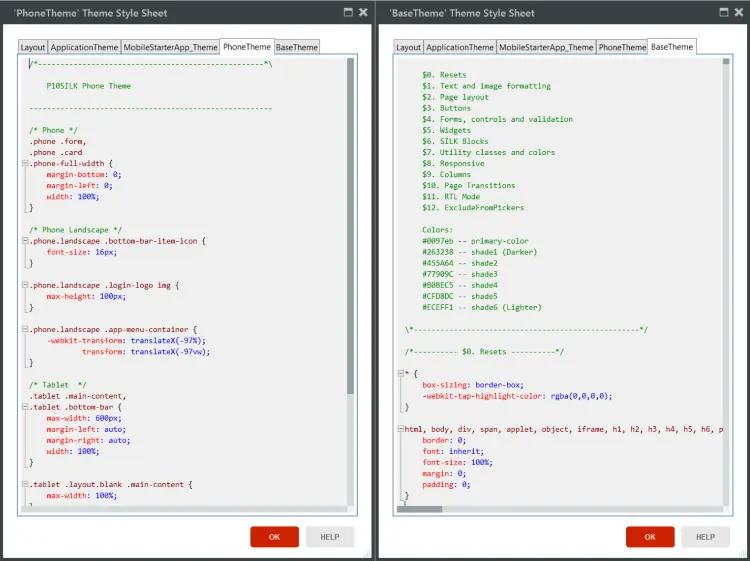The image size is (750, 561).
Task: Select the PhoneTheme tab in PhoneTheme window
Action: coord(247,47)
